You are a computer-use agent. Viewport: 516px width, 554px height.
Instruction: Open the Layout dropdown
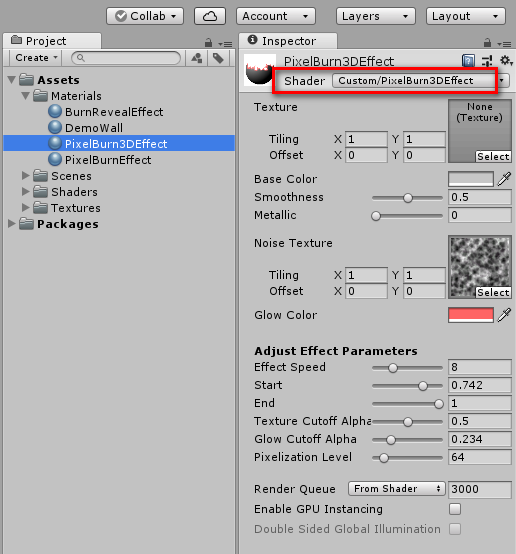466,16
